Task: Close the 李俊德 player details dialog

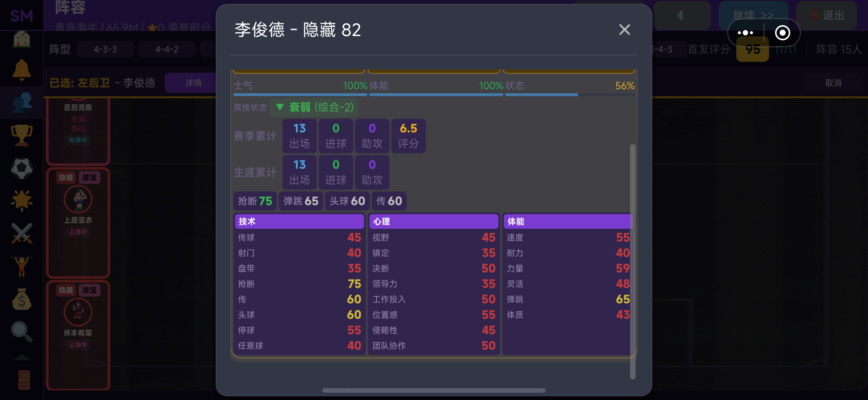Action: click(x=624, y=30)
